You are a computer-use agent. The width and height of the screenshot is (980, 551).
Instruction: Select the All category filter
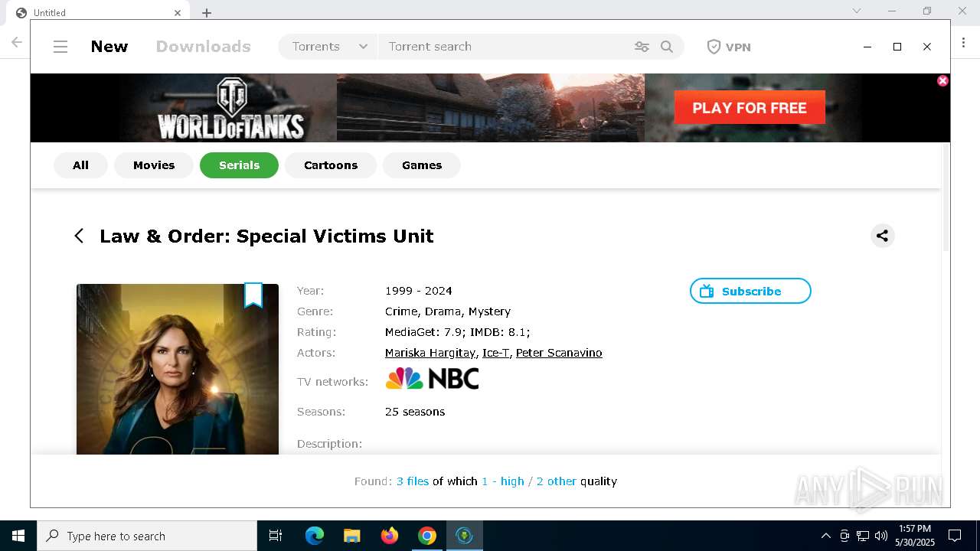[80, 165]
